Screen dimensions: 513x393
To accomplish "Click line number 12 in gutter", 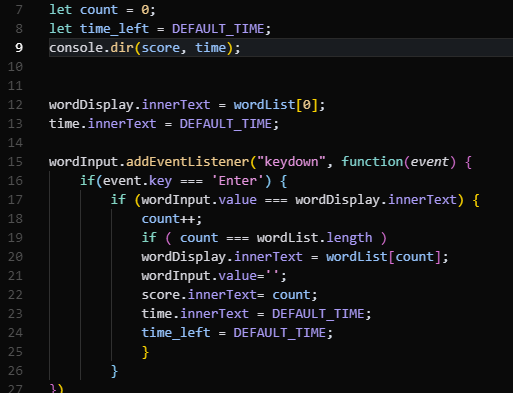I will pyautogui.click(x=15, y=105).
